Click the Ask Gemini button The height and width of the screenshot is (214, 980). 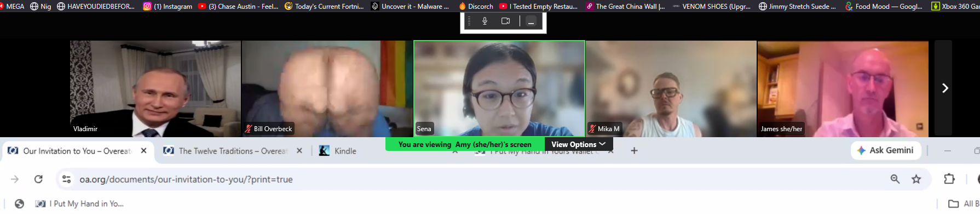click(886, 150)
